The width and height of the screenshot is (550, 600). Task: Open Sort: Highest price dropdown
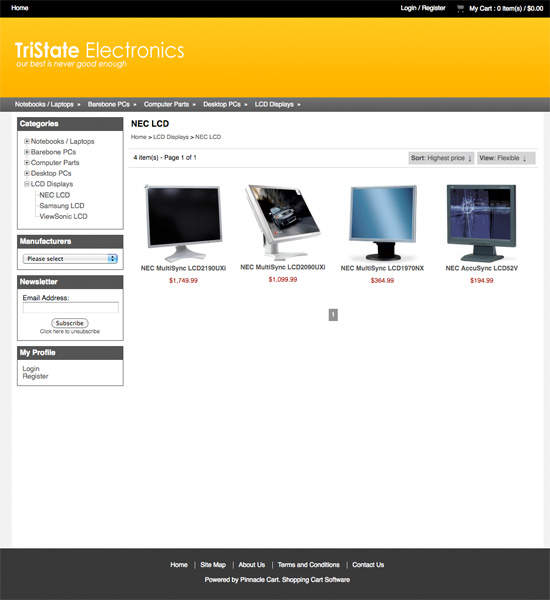coord(441,158)
